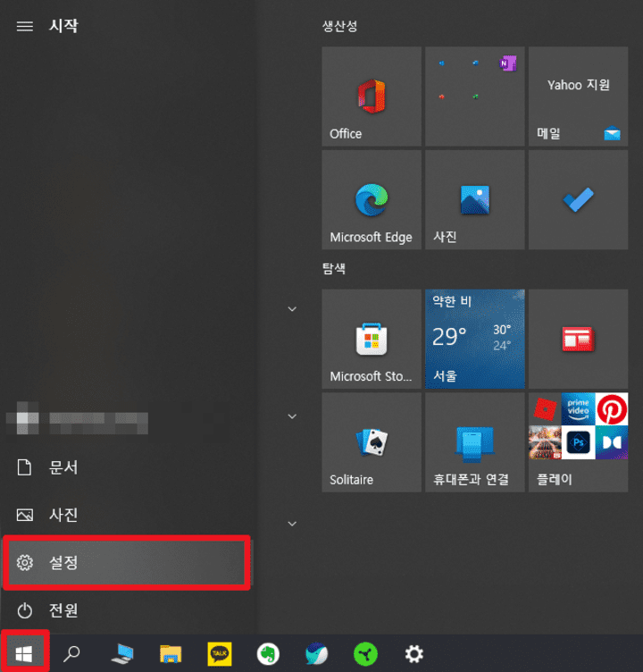Open Pinterest in the Play tile
Screen dimensions: 643x672
point(612,409)
